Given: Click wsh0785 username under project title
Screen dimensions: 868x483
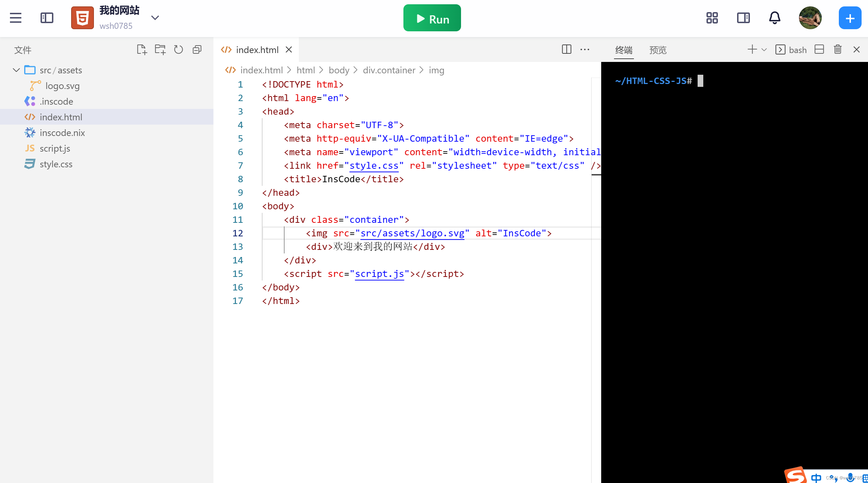Looking at the screenshot, I should [x=116, y=26].
